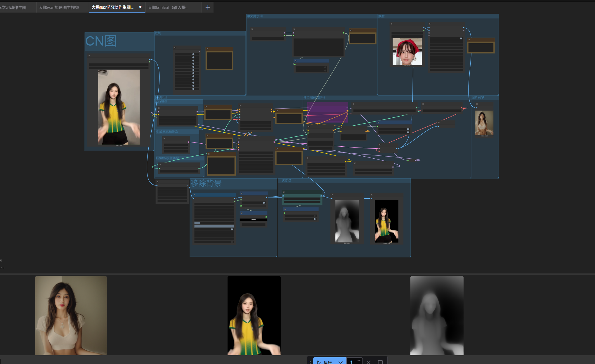Image resolution: width=595 pixels, height=364 pixels.
Task: Click the black color swatch widget
Action: pyautogui.click(x=253, y=220)
